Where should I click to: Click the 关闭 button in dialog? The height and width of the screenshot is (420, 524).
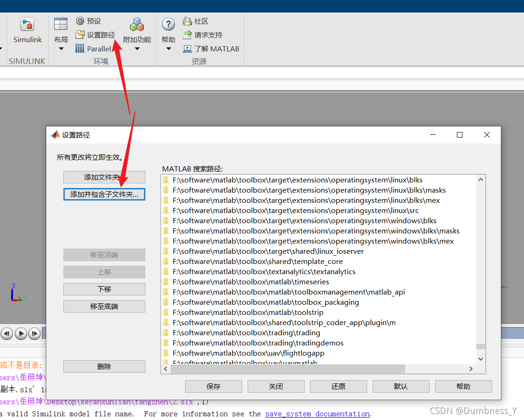point(276,387)
